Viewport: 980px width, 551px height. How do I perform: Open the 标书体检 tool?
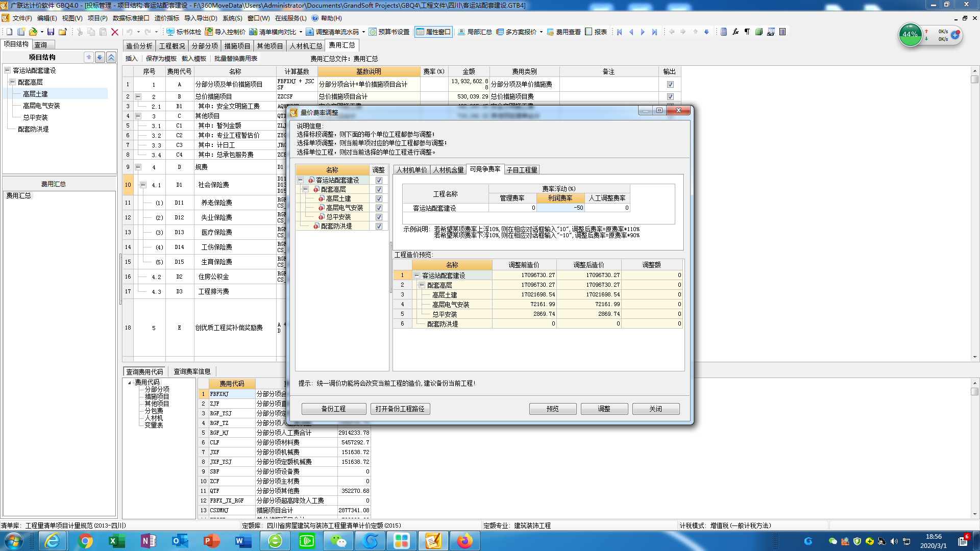(184, 32)
